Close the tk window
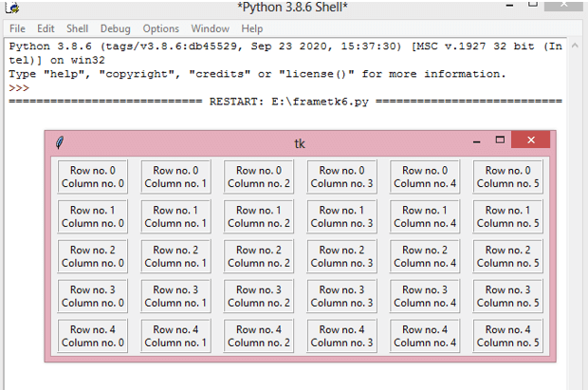Viewport: 588px width, 390px height. [x=531, y=139]
